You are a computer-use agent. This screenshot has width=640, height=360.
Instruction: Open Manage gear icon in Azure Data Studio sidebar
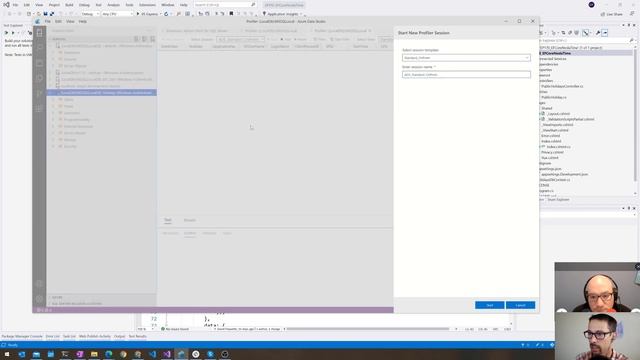click(40, 299)
